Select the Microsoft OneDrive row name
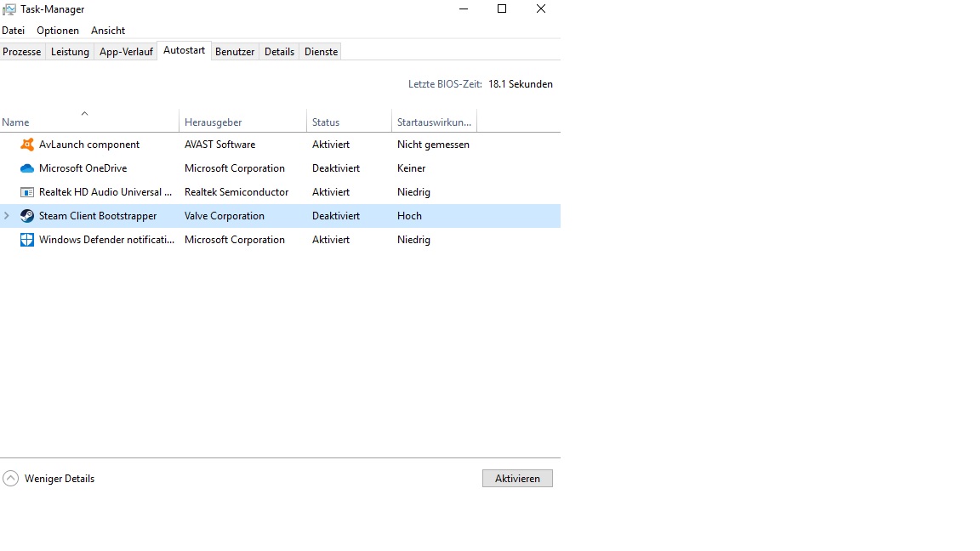980x551 pixels. tap(83, 168)
